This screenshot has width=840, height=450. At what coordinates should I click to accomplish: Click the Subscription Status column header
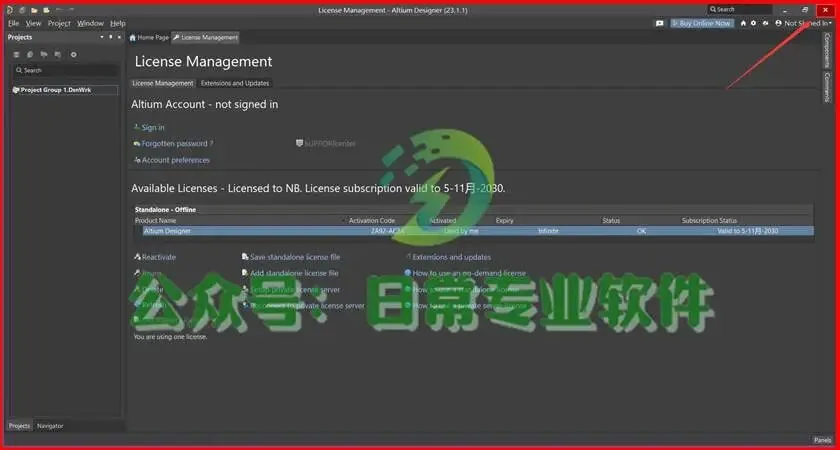[x=709, y=221]
